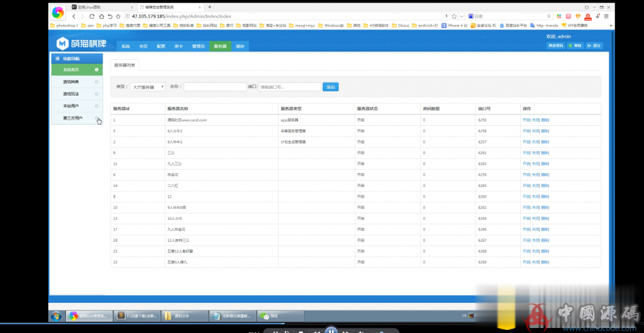Click the 退出 logout button
Viewport: 644px width, 333px height.
point(594,45)
